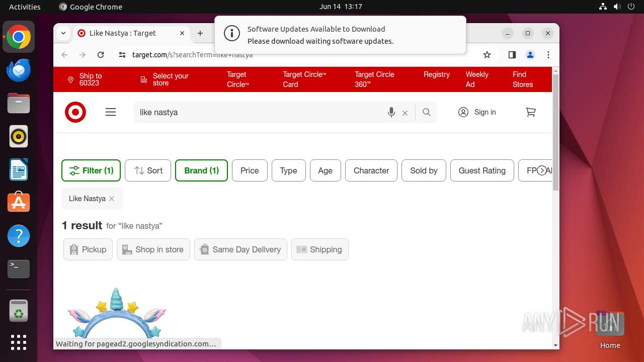Screen dimensions: 644x362
Task: Go forward in browser history
Action: click(83, 55)
